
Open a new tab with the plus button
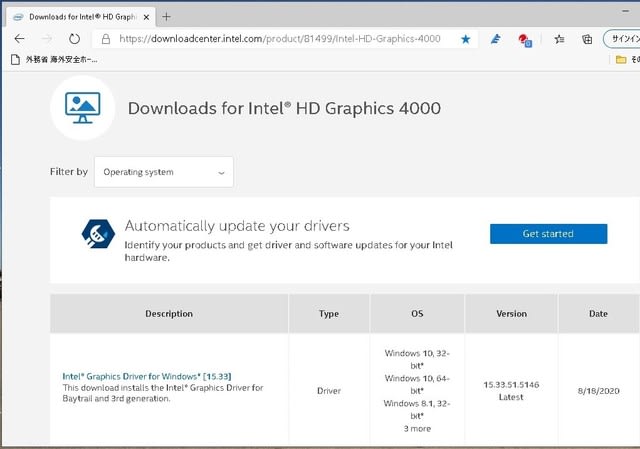point(166,17)
